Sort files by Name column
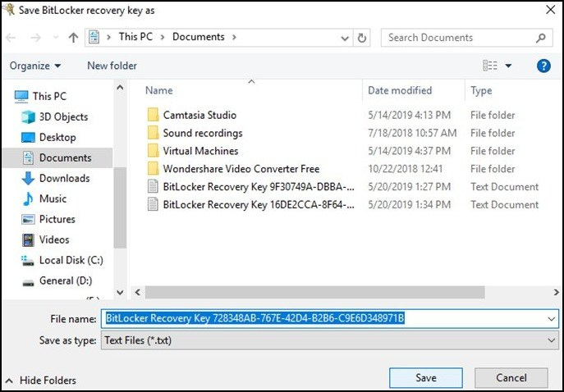This screenshot has height=392, width=564. [x=158, y=90]
